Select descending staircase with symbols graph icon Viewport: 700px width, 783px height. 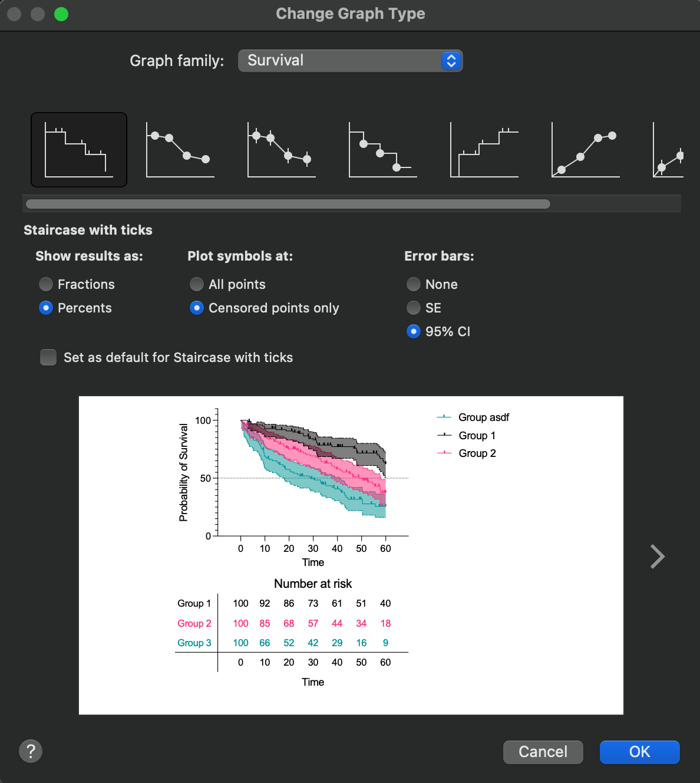coord(382,150)
